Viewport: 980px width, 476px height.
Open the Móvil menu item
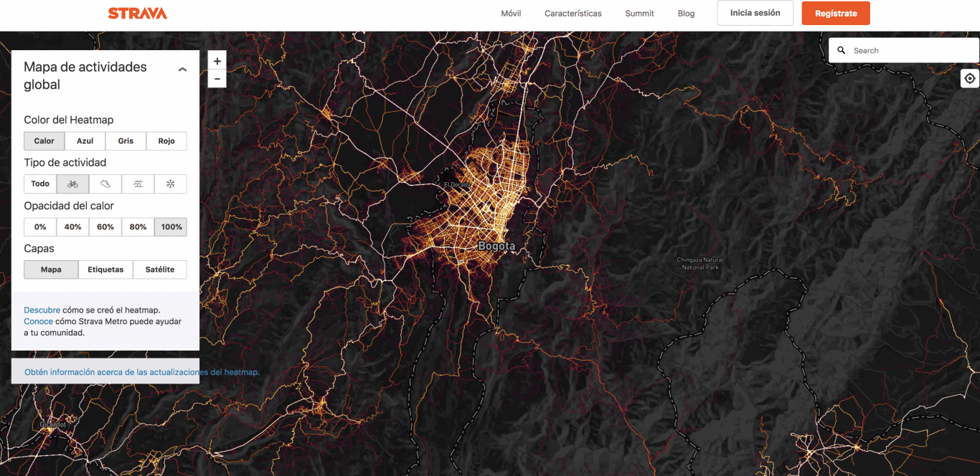coord(511,14)
